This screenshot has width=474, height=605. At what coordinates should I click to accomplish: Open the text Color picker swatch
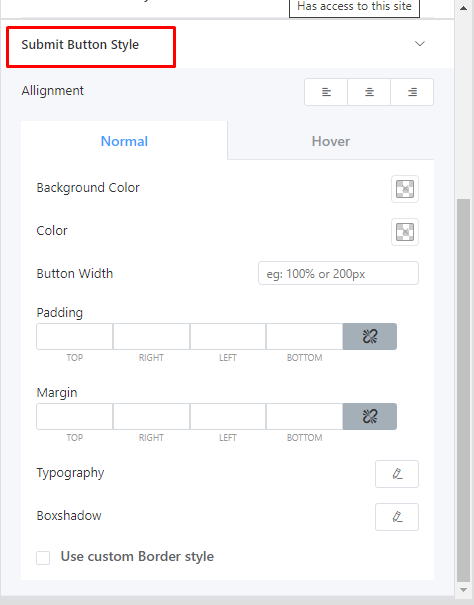click(x=405, y=232)
